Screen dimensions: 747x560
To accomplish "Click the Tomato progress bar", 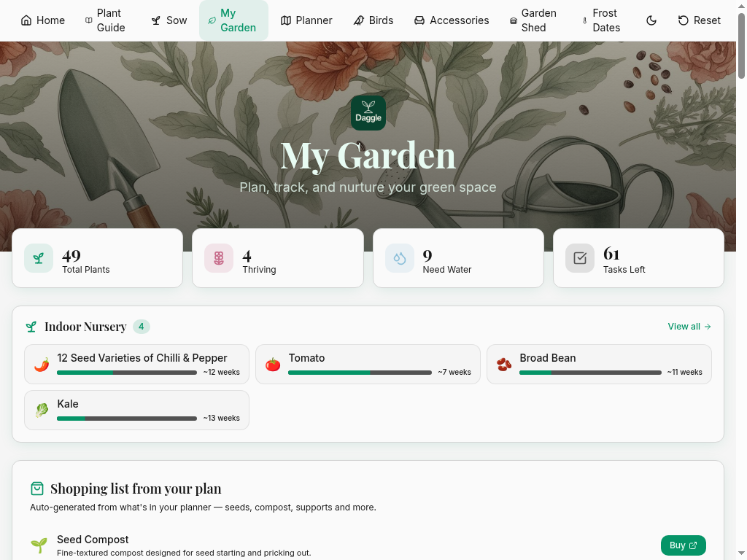I will [360, 373].
